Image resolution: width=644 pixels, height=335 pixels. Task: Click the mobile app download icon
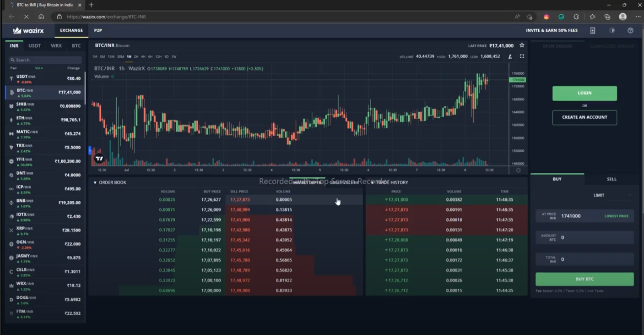(x=592, y=30)
